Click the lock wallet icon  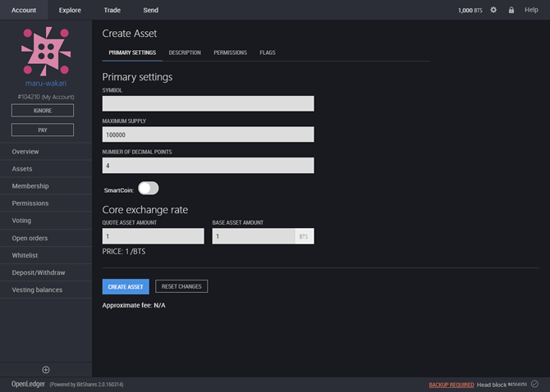(x=511, y=10)
